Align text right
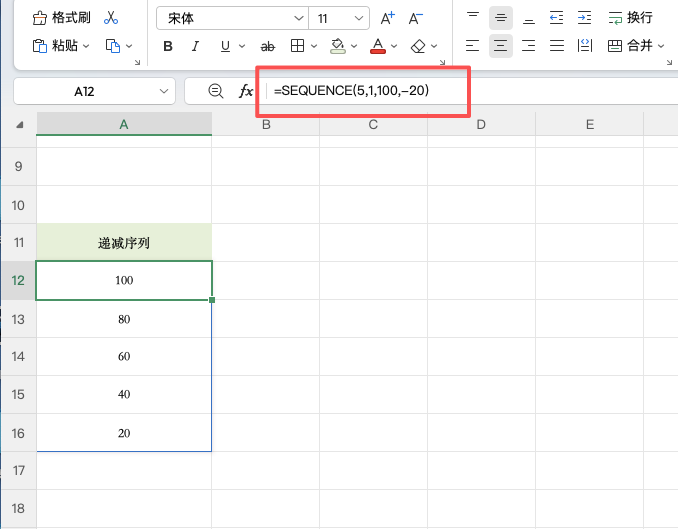 tap(529, 45)
